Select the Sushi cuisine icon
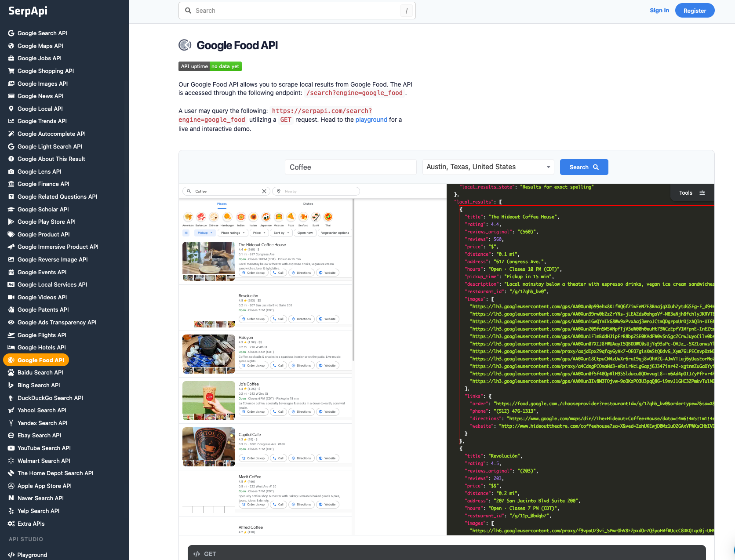Viewport: 735px width, 560px height. 316,217
